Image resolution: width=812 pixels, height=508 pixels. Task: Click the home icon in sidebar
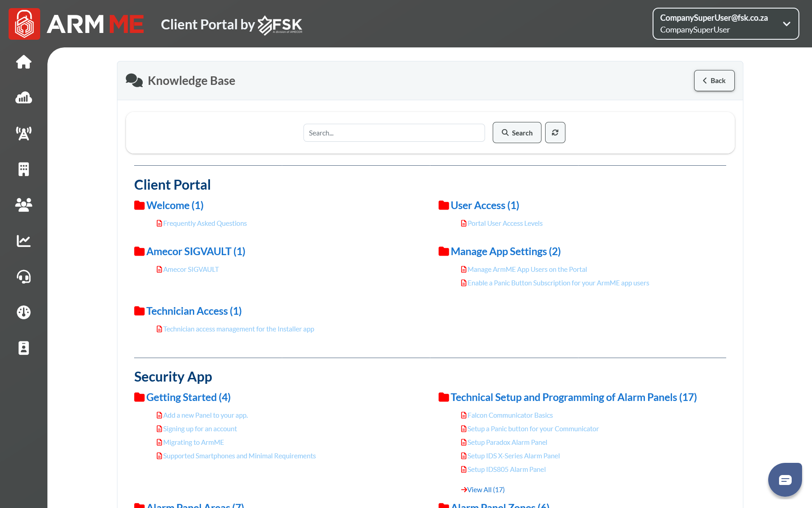point(23,62)
